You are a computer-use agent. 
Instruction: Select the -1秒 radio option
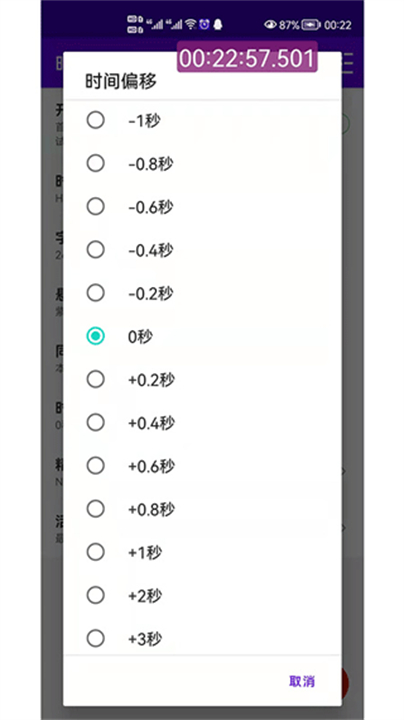(x=202, y=121)
